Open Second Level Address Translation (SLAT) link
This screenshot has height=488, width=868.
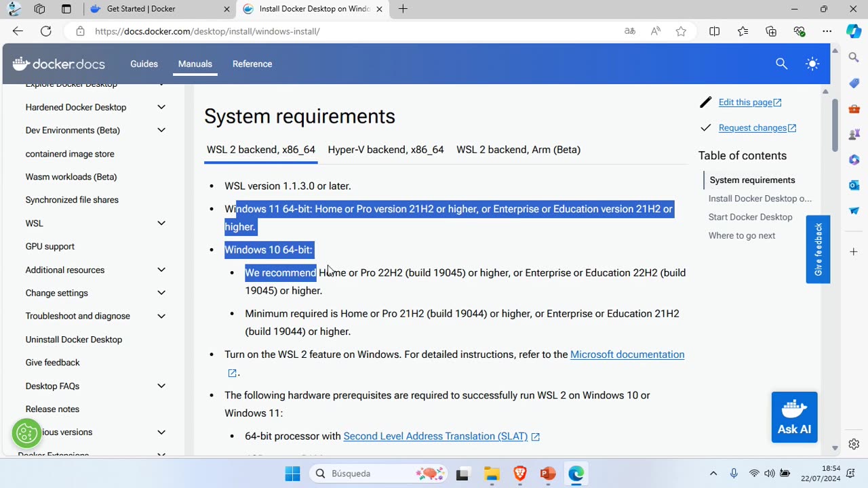pyautogui.click(x=435, y=436)
